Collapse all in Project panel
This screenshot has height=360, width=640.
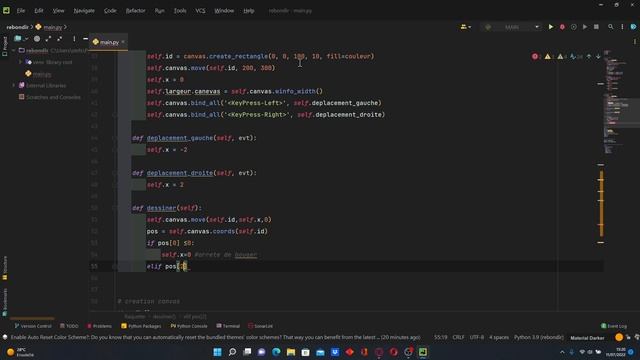[x=60, y=39]
